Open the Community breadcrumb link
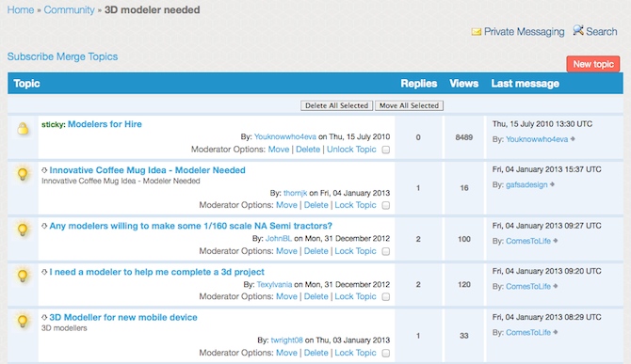Screen dimensions: 631x364 coord(69,9)
